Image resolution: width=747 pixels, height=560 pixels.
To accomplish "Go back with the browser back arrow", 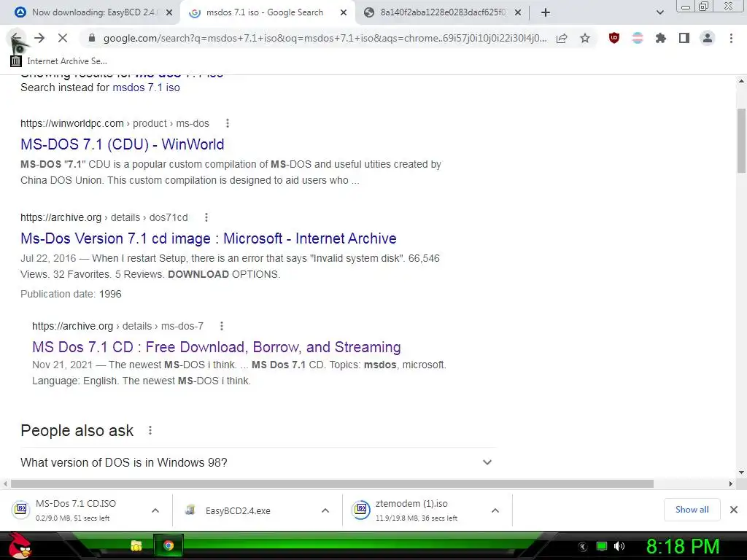I will pos(16,38).
